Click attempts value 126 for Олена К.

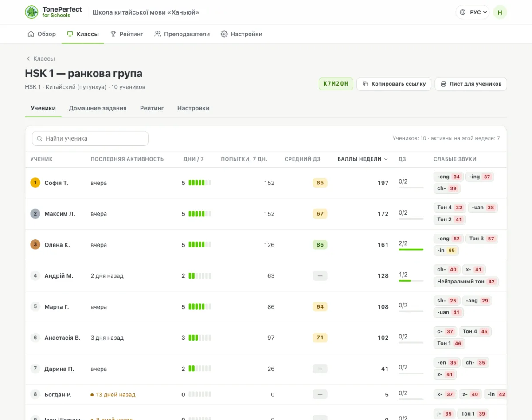[269, 245]
